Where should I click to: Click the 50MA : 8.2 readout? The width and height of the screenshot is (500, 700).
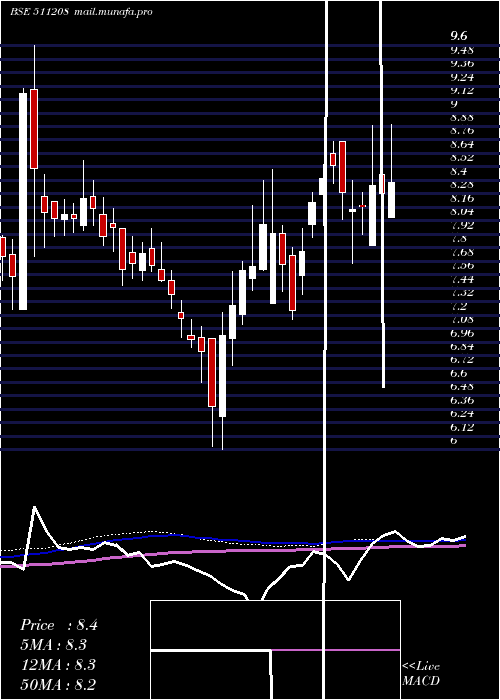(x=58, y=684)
